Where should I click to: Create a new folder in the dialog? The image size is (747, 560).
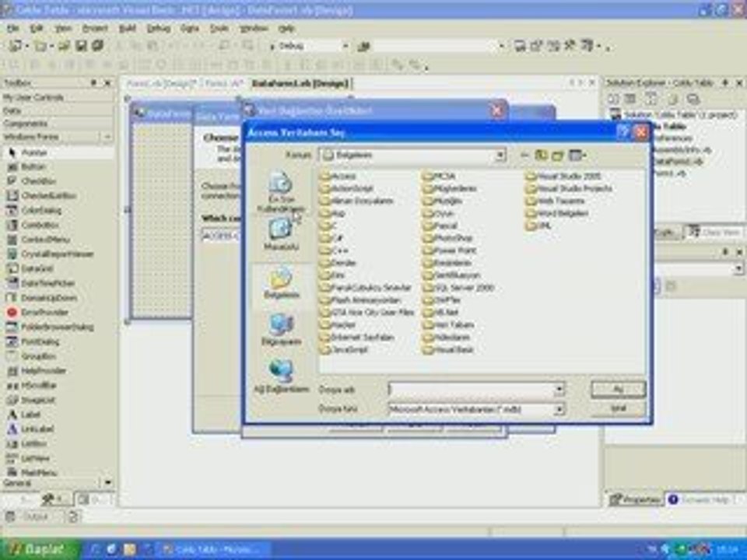(558, 156)
